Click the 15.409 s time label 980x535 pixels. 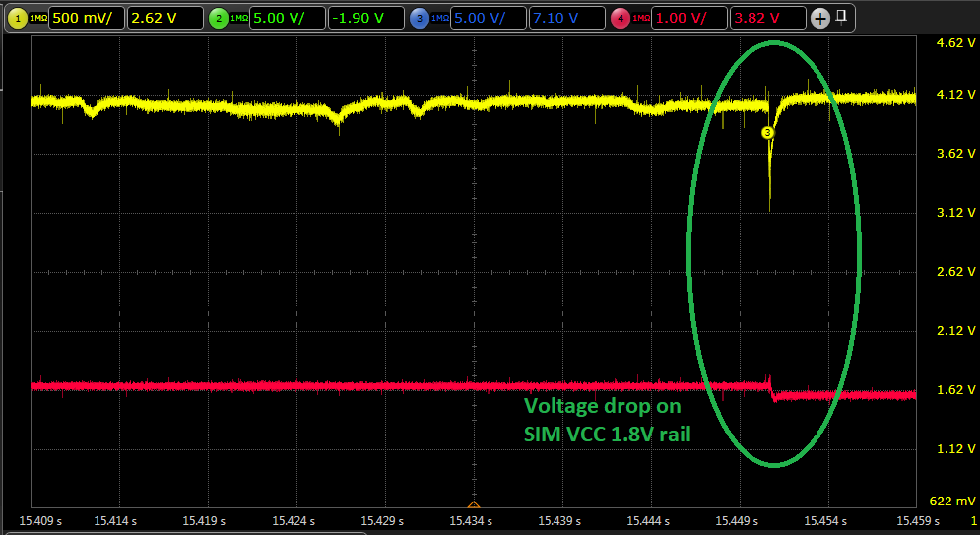(40, 520)
